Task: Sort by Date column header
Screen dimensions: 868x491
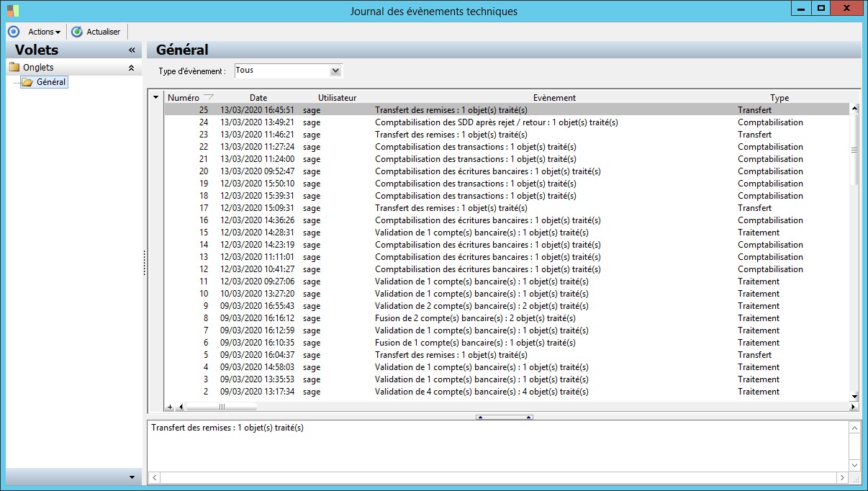Action: pos(258,98)
